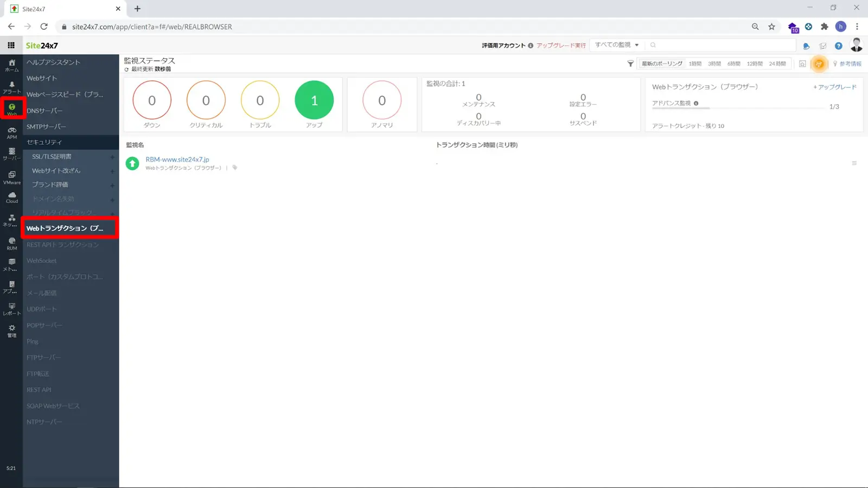Viewport: 868px width, 488px height.
Task: Add ブランド評価 monitor with plus button
Action: pyautogui.click(x=112, y=185)
